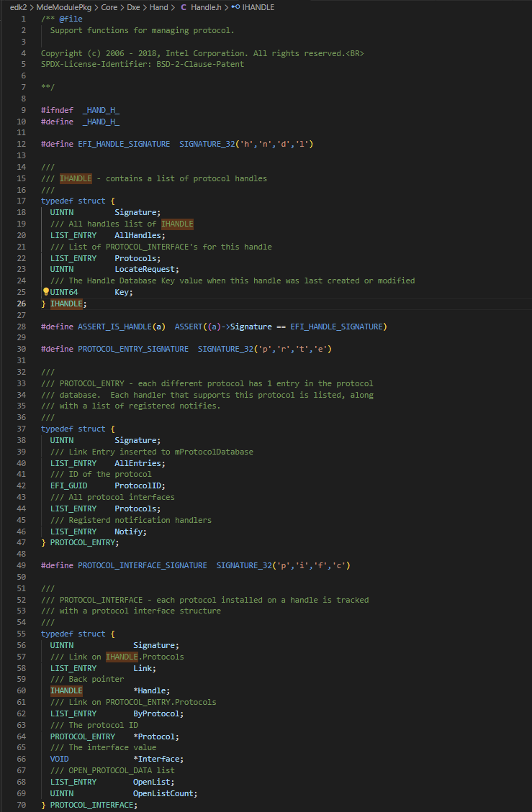Click PROTOCOL_ENTRY typedef name on line 47
The width and height of the screenshot is (532, 812).
tap(83, 543)
